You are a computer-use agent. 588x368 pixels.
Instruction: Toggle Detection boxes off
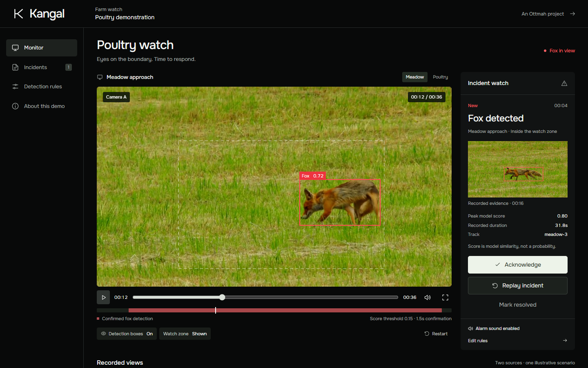pos(127,334)
